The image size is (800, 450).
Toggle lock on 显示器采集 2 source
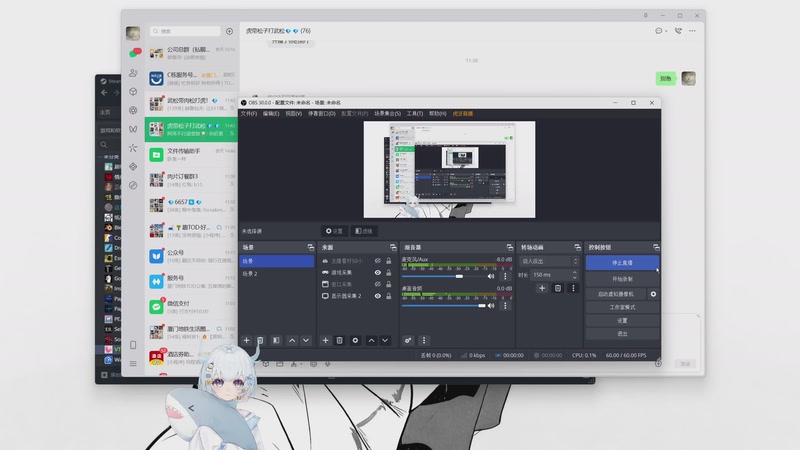coord(389,296)
